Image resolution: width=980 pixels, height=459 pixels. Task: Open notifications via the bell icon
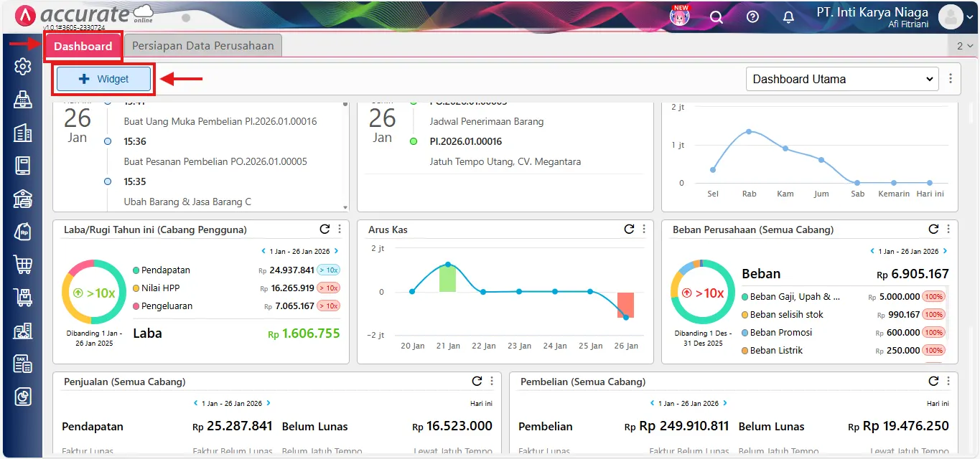788,16
